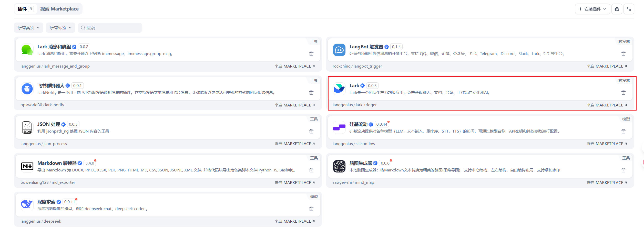Click the Lark 消息和群组 green chat icon
This screenshot has width=644, height=239.
[x=27, y=50]
